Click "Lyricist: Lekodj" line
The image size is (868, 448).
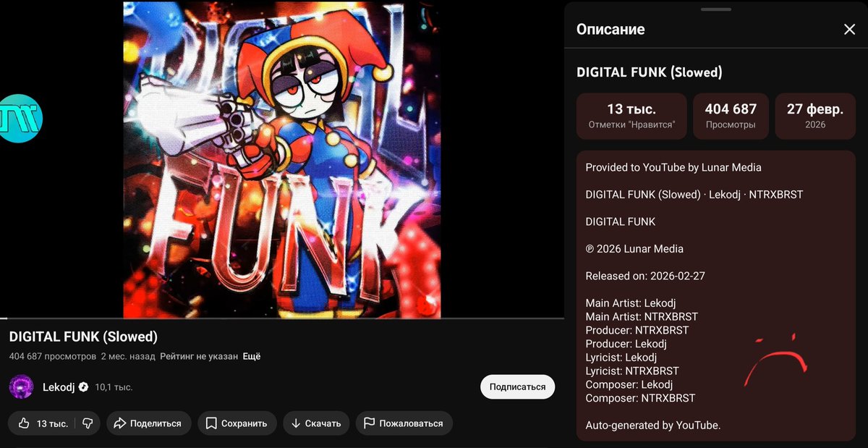pyautogui.click(x=621, y=358)
